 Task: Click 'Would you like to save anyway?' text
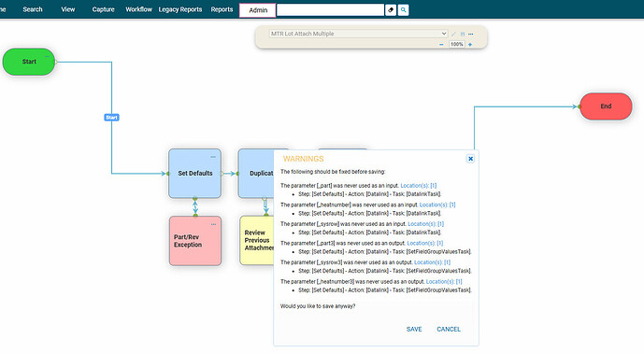coord(318,306)
